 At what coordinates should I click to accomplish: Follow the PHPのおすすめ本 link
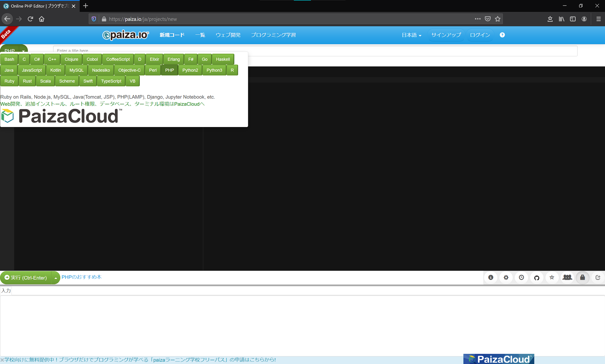[x=82, y=277]
